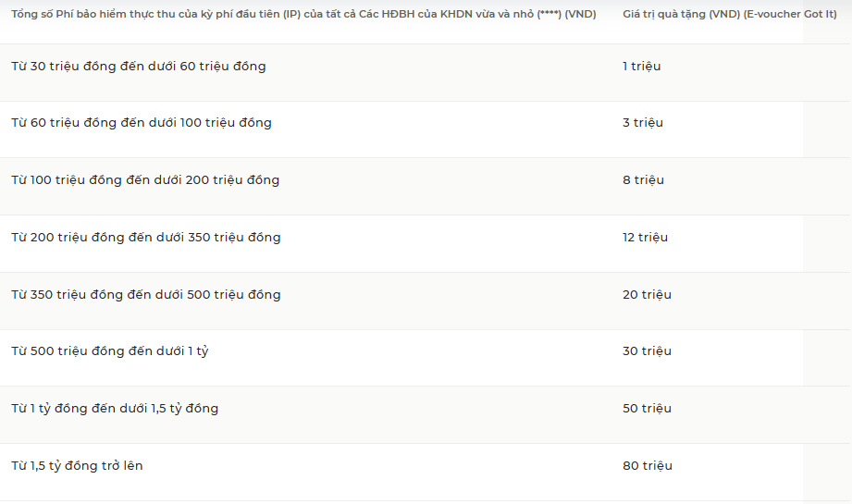The width and height of the screenshot is (852, 504).
Task: Click the 'Tổng số Phí bảo hiểm thực thu' column header
Action: 303,14
